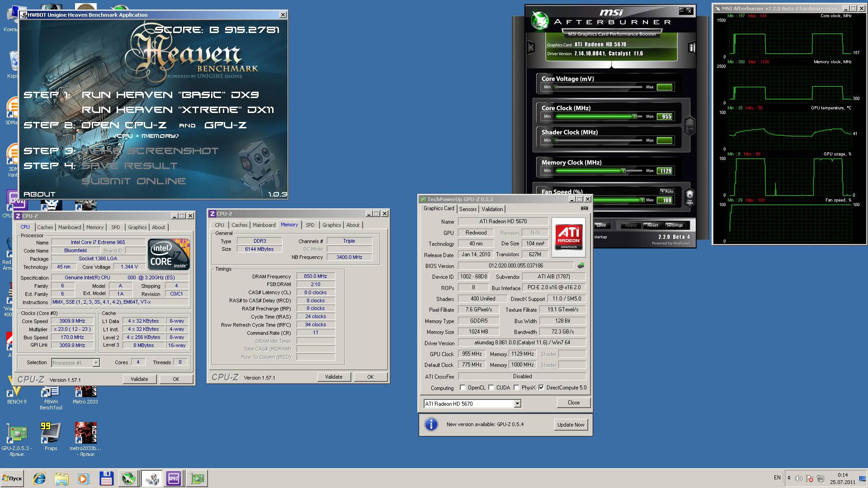Screen dimensions: 868x488
Task: Click Submit Online in Heaven app
Action: click(134, 181)
